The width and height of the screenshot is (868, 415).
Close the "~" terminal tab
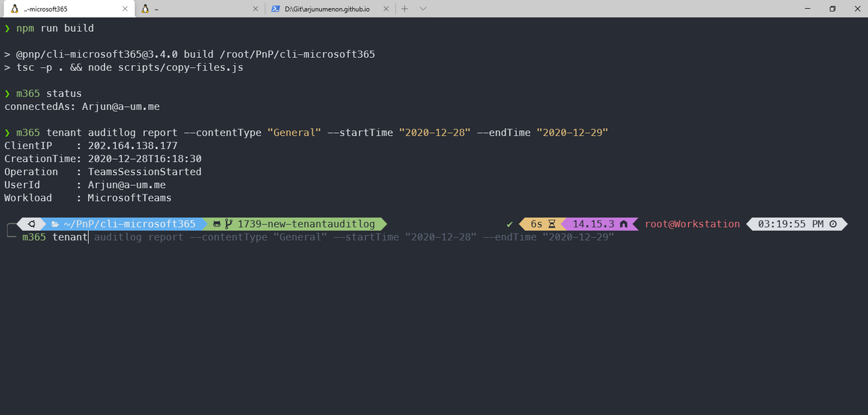[x=255, y=9]
